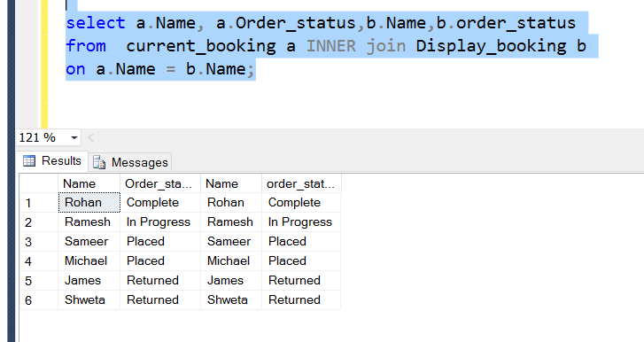This screenshot has height=342, width=644.
Task: Click the first Complete cell in row 1
Action: pos(160,202)
